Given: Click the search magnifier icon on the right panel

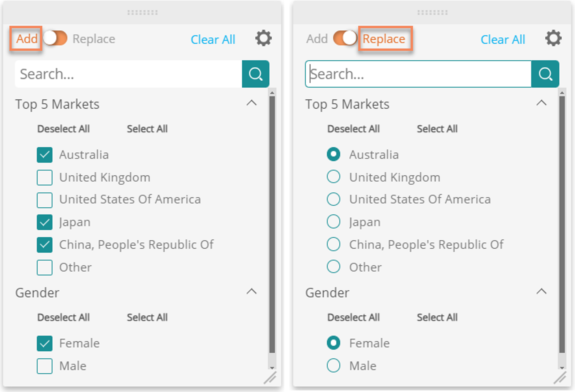Looking at the screenshot, I should tap(545, 74).
